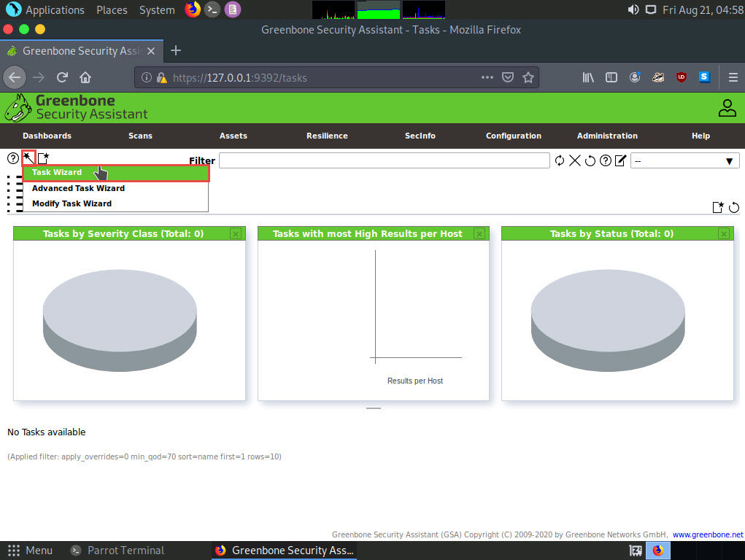Open filter help question mark icon

click(x=606, y=161)
